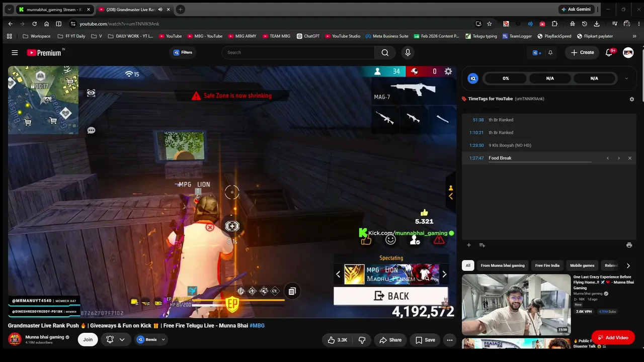The width and height of the screenshot is (644, 362).
Task: Save the video to a playlist
Action: click(x=425, y=340)
